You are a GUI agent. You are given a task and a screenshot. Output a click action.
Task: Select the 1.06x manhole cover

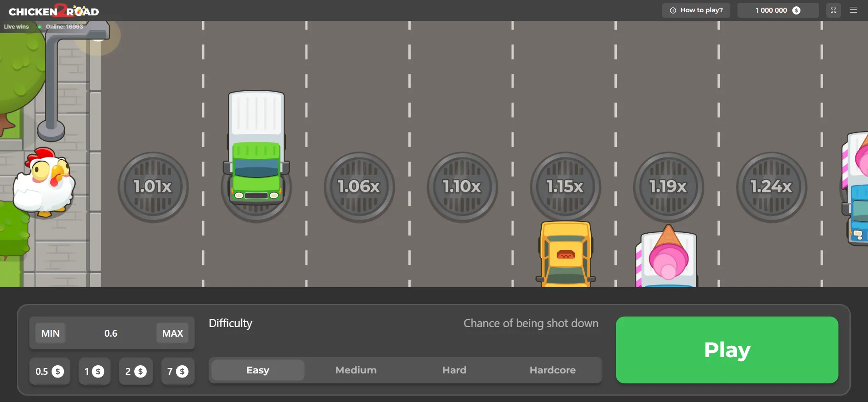pos(359,186)
